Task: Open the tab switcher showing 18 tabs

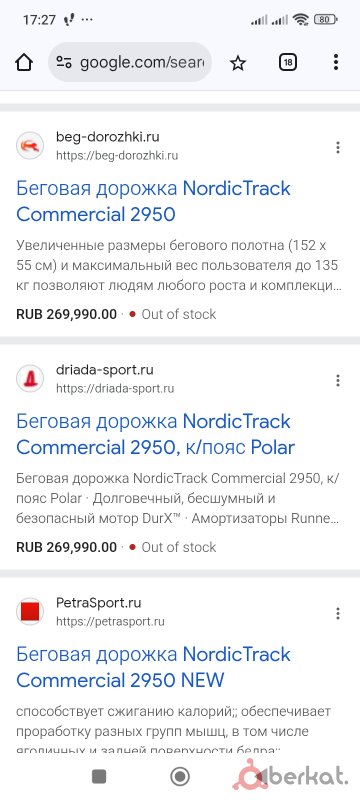Action: [x=288, y=62]
